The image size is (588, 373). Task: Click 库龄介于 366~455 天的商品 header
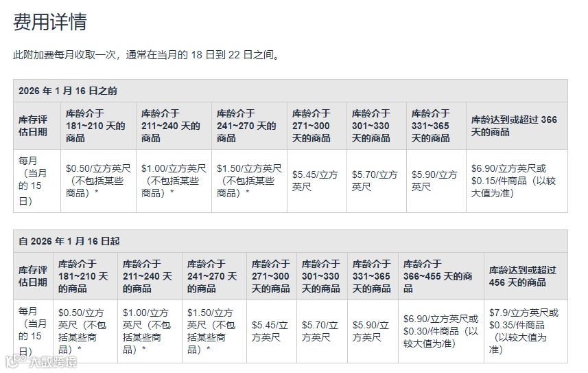pyautogui.click(x=441, y=276)
